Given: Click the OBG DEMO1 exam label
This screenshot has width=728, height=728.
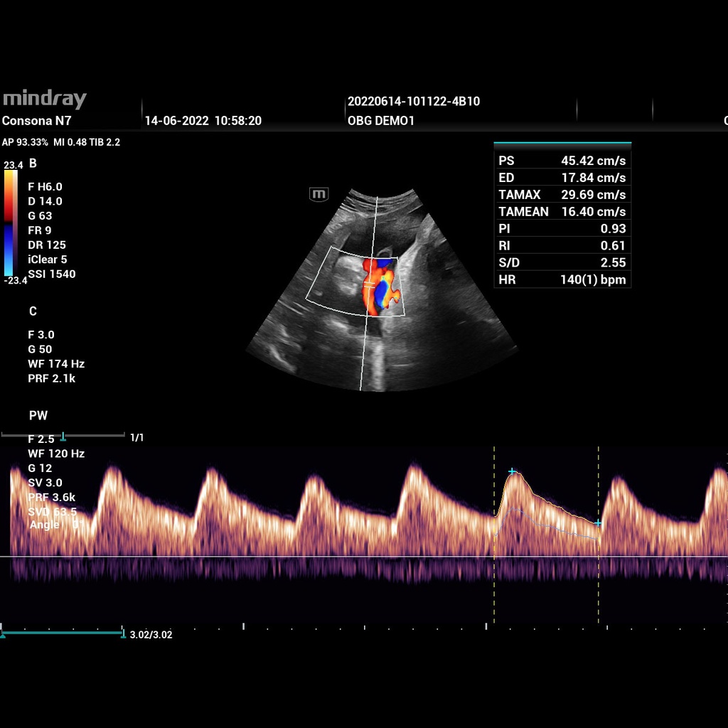Looking at the screenshot, I should (381, 121).
